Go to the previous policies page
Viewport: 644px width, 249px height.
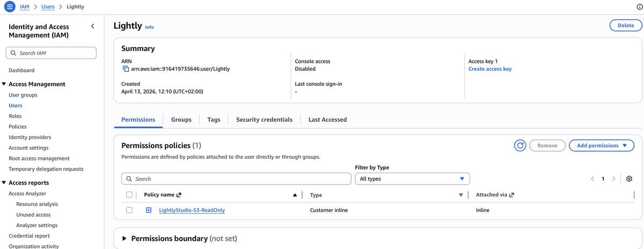point(592,179)
